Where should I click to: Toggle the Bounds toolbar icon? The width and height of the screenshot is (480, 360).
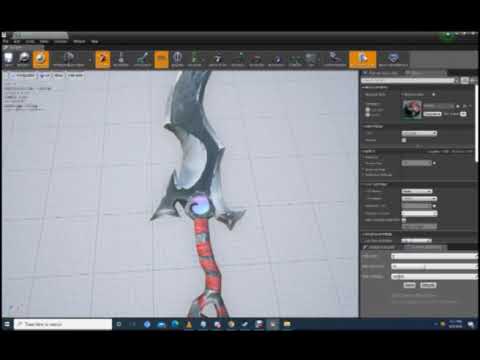pyautogui.click(x=177, y=59)
